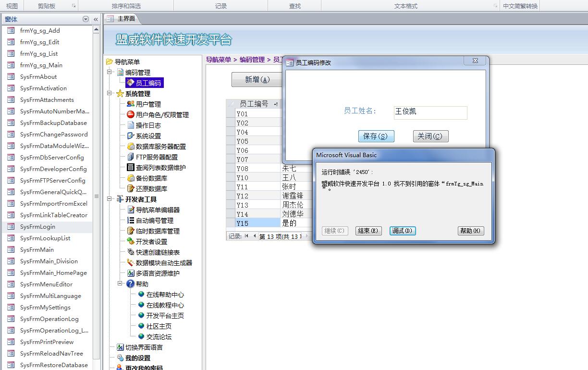Open 文本格式 group dialog launcher
This screenshot has height=370, width=588.
[495, 6]
